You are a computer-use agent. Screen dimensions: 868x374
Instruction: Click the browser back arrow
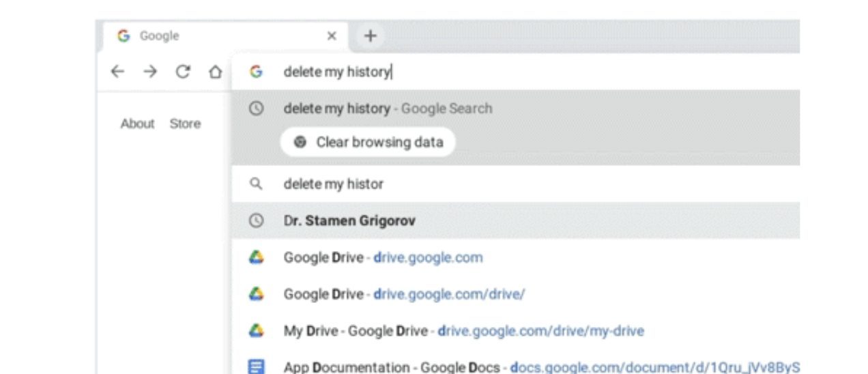(118, 72)
